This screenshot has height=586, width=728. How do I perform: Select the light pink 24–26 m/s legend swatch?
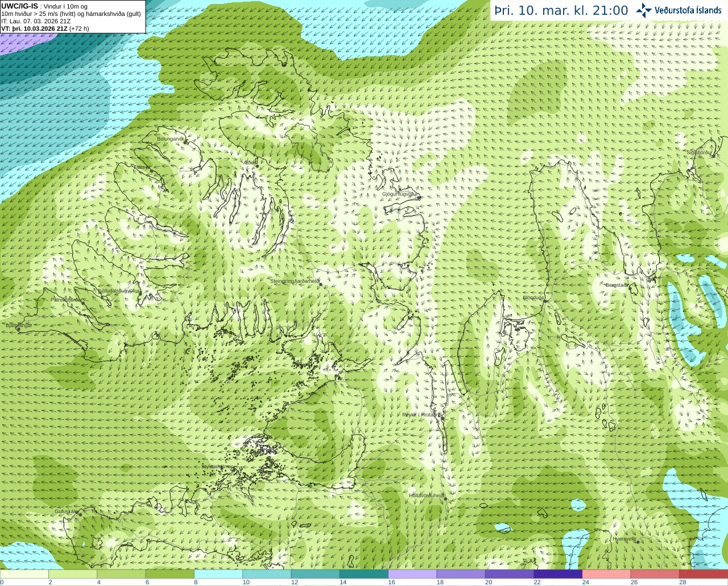tap(606, 574)
